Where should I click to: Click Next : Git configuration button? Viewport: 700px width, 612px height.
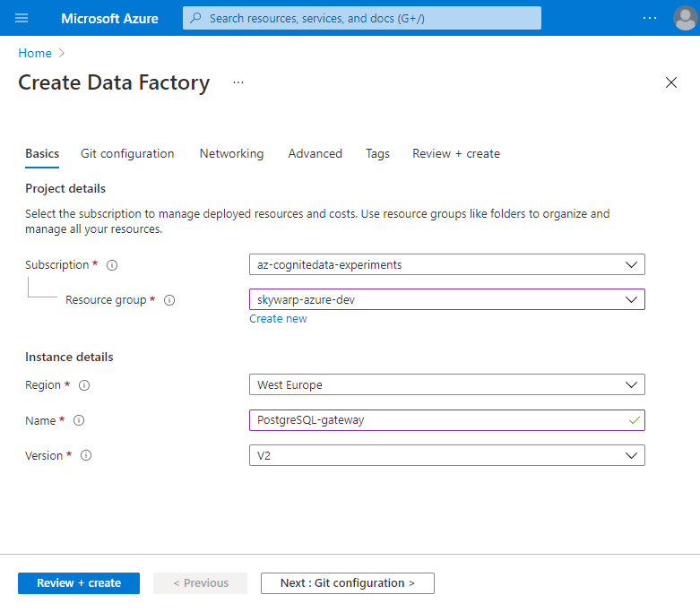click(348, 583)
